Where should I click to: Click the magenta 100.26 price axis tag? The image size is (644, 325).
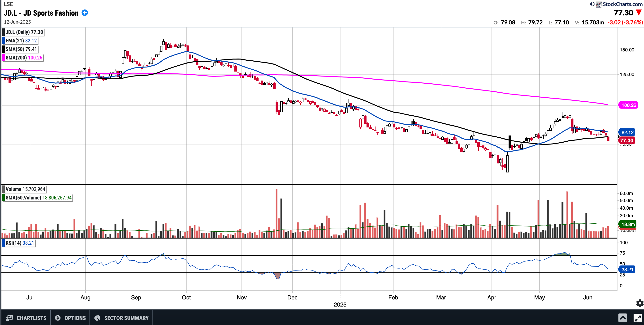click(x=629, y=105)
